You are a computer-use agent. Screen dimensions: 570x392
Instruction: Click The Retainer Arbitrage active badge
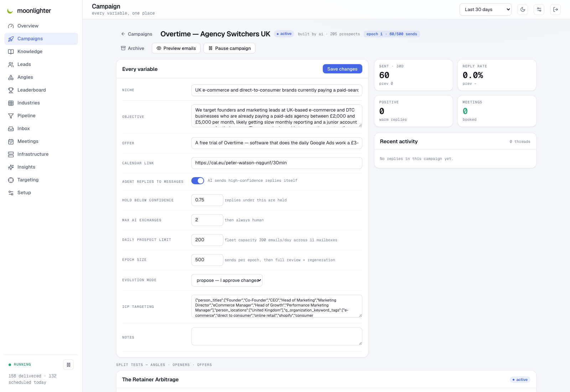coord(520,380)
